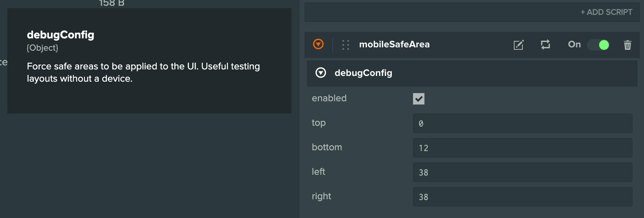The width and height of the screenshot is (644, 218).
Task: Toggle the mobileSafeArea script On switch
Action: tap(598, 45)
